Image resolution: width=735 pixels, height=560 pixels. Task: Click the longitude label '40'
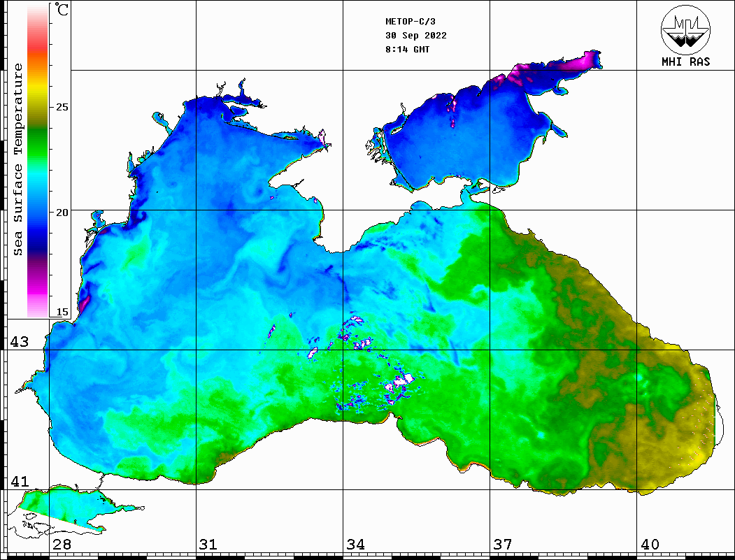point(650,545)
